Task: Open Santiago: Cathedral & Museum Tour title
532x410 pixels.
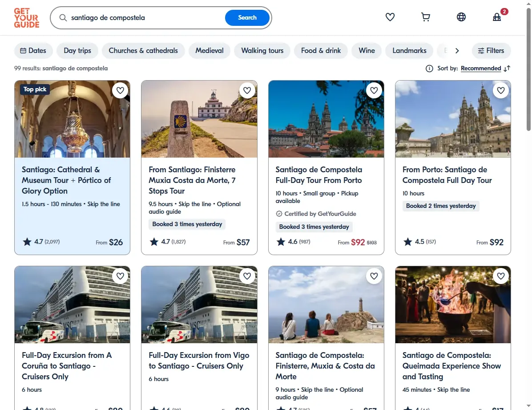Action: (x=67, y=180)
